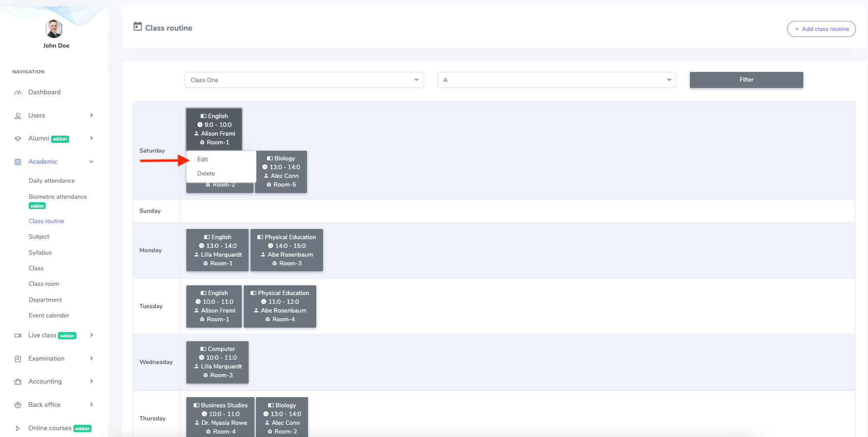Click Add class routine button
Image resolution: width=868 pixels, height=437 pixels.
tap(821, 29)
